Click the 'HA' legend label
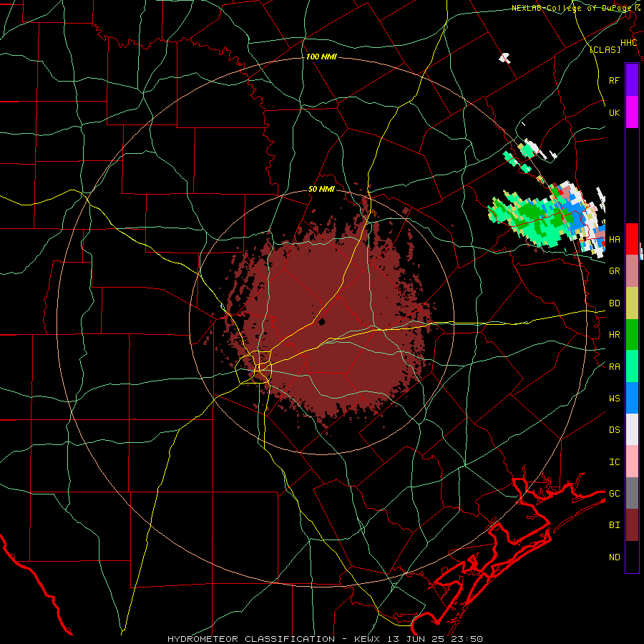 614,239
